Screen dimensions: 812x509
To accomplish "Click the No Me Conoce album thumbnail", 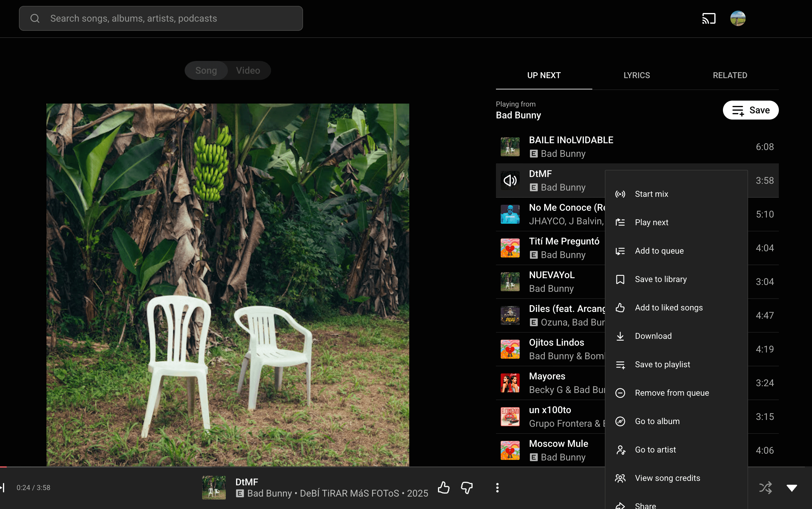I will point(510,214).
